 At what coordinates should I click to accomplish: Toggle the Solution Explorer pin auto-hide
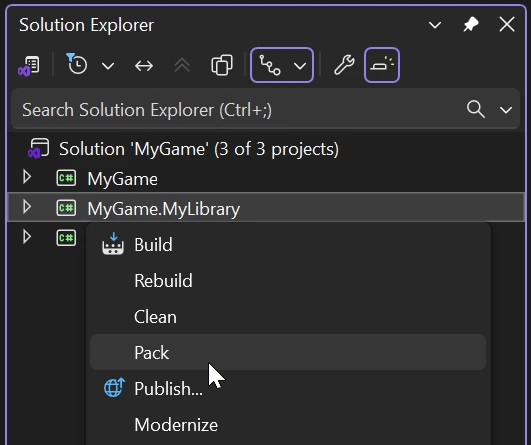tap(471, 25)
